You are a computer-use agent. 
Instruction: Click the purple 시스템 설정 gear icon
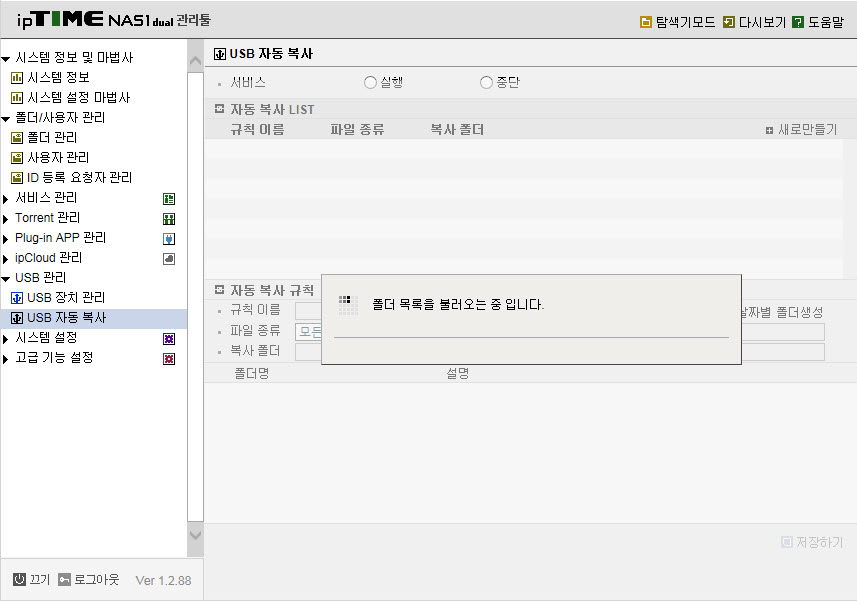pos(169,339)
